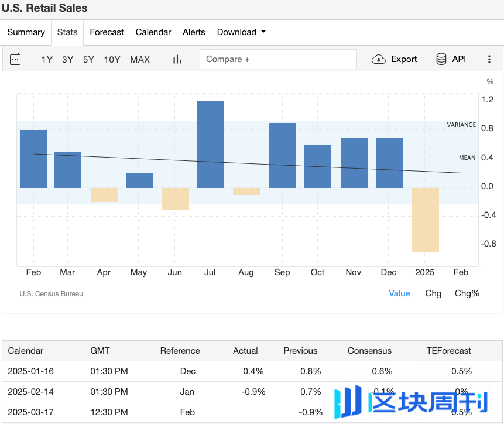Image resolution: width=504 pixels, height=424 pixels.
Task: Click the negative 2025 January bar
Action: 425,220
